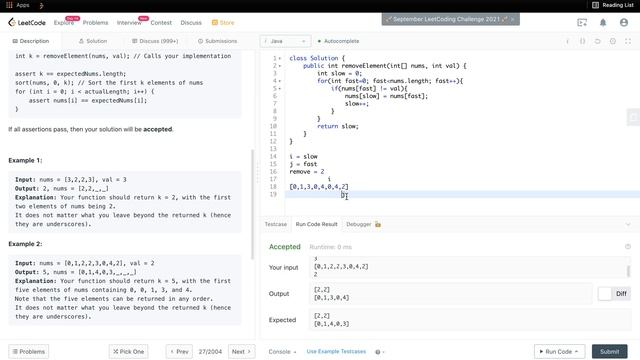
Task: Open the Java language dropdown
Action: [x=285, y=41]
